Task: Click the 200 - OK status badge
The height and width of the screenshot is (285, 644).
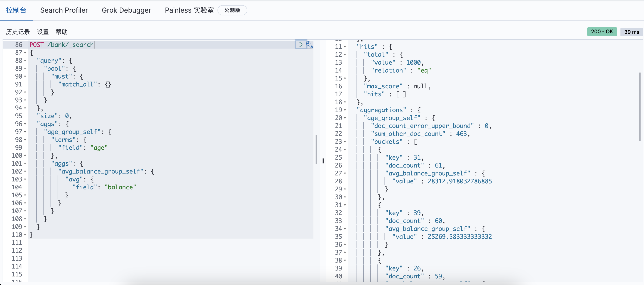Action: tap(602, 32)
